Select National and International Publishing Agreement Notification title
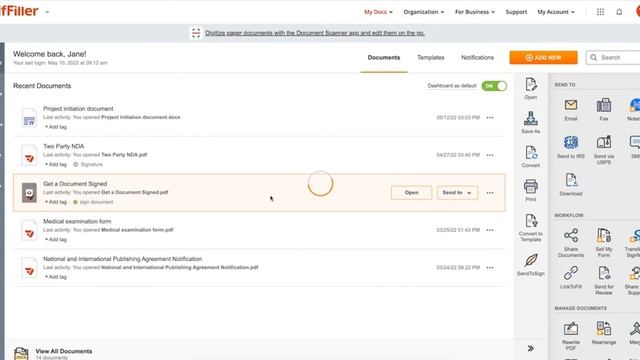This screenshot has height=360, width=640. point(122,259)
